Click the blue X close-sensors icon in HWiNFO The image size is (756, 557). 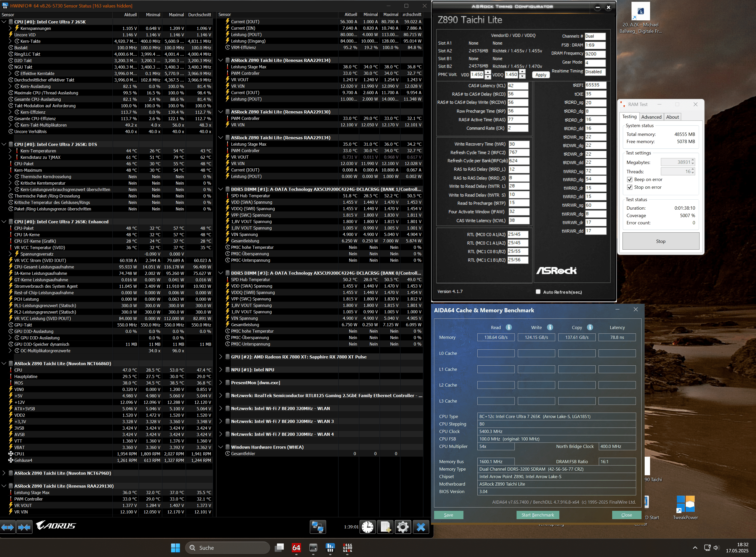(421, 527)
